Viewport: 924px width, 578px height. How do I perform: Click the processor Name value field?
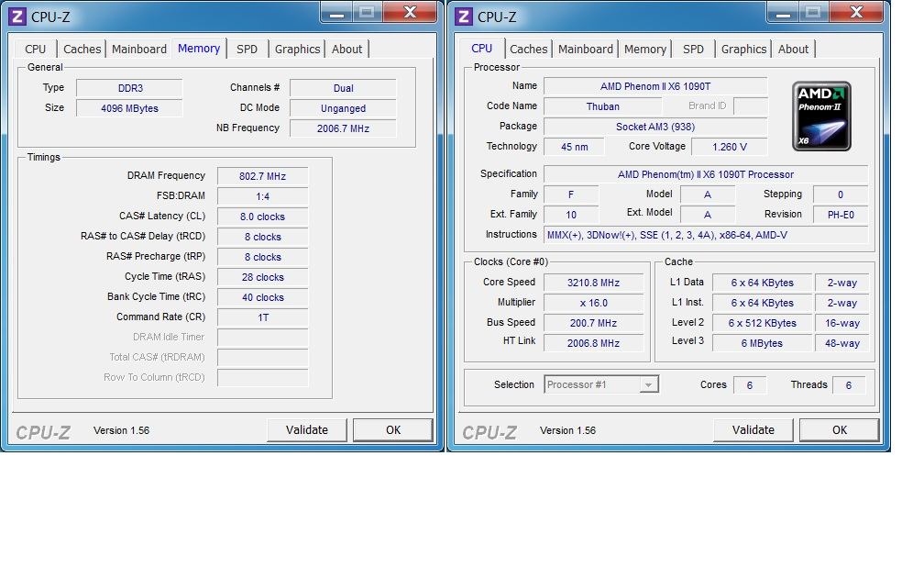pyautogui.click(x=655, y=86)
